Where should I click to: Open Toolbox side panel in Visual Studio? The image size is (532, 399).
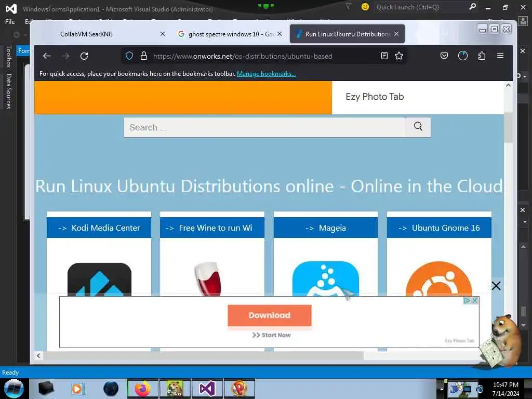(8, 57)
